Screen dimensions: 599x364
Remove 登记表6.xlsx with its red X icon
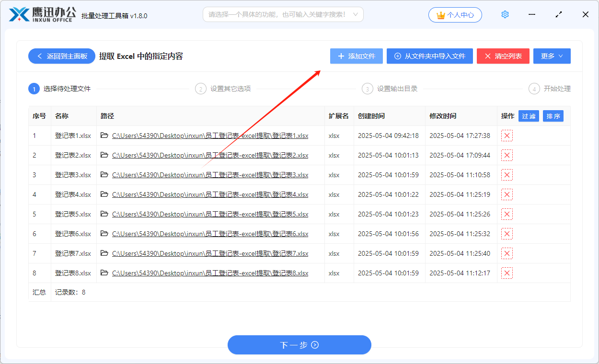(507, 234)
